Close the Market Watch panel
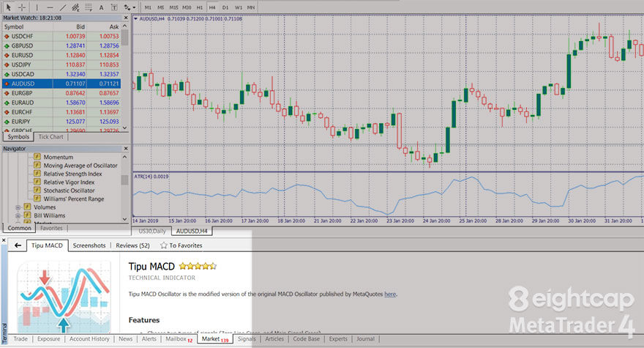Viewport: 644px width, 348px height. tap(126, 18)
